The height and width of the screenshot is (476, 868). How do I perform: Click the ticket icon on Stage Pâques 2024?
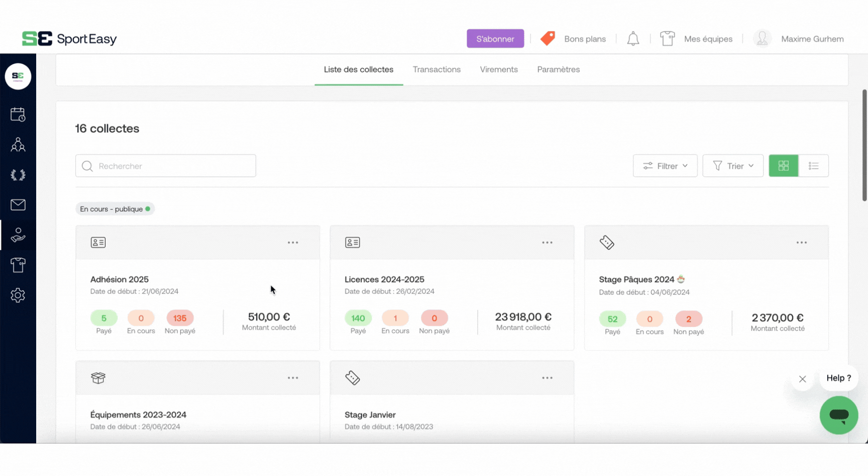point(607,243)
